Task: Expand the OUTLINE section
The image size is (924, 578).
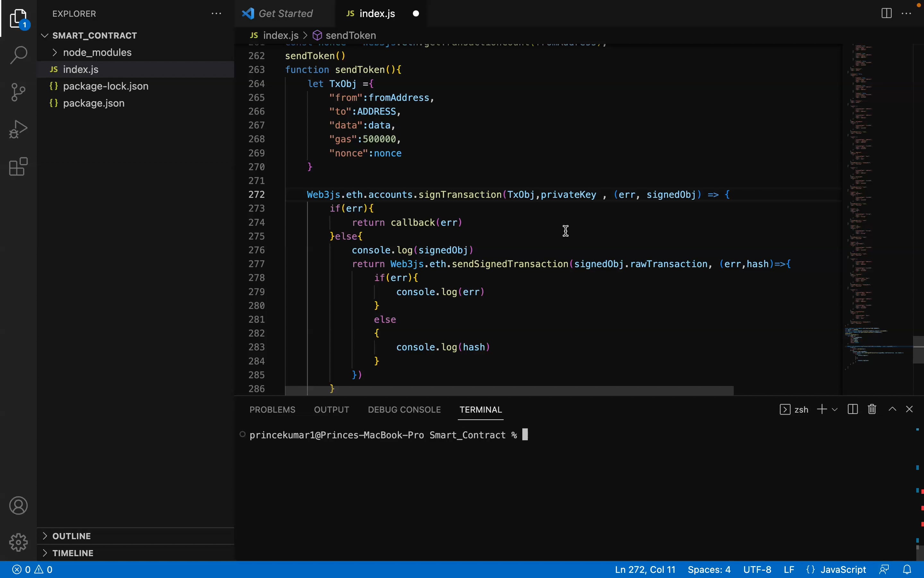Action: click(135, 536)
